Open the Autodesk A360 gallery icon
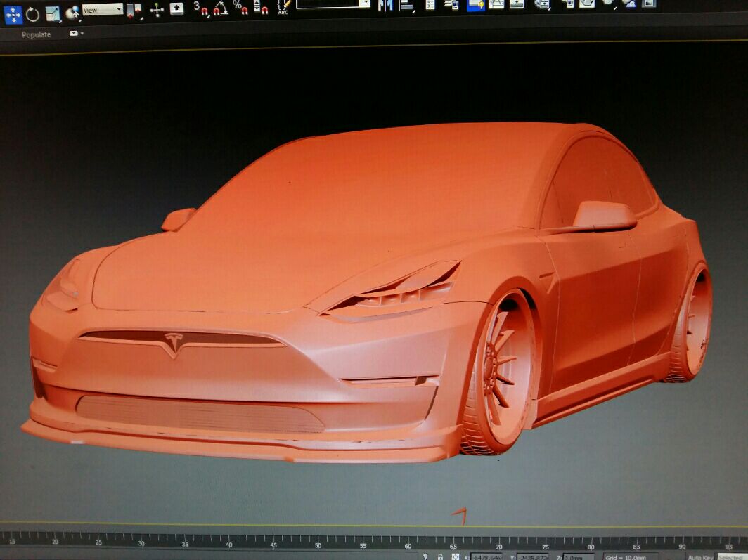This screenshot has height=560, width=748. tap(649, 4)
